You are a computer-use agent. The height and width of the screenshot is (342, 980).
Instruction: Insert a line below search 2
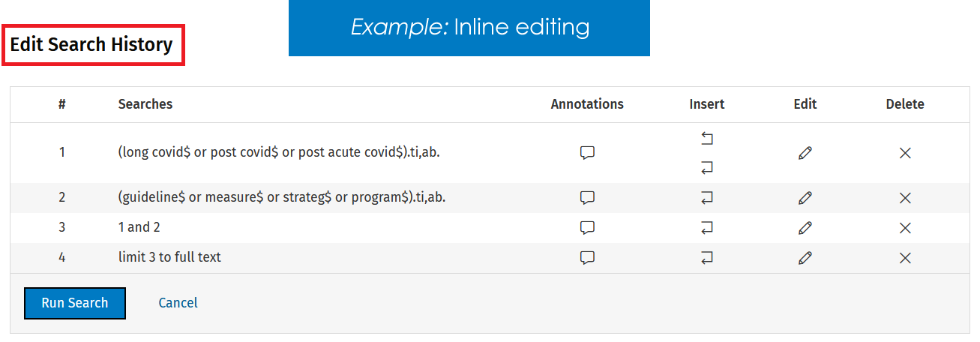707,198
